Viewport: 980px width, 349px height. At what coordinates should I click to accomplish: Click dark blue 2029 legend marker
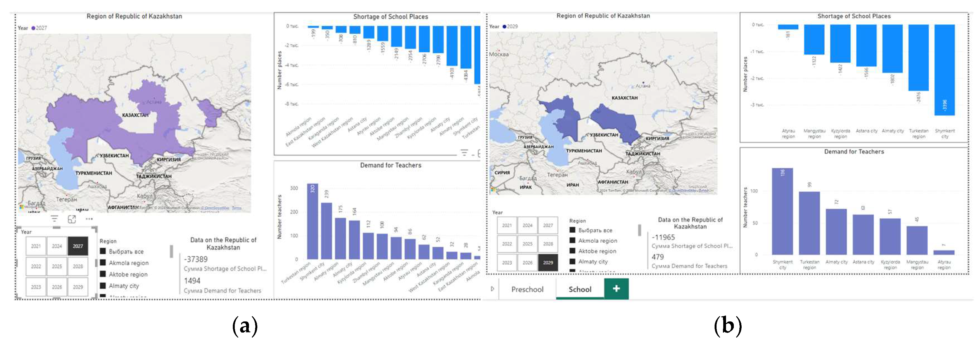[x=504, y=27]
